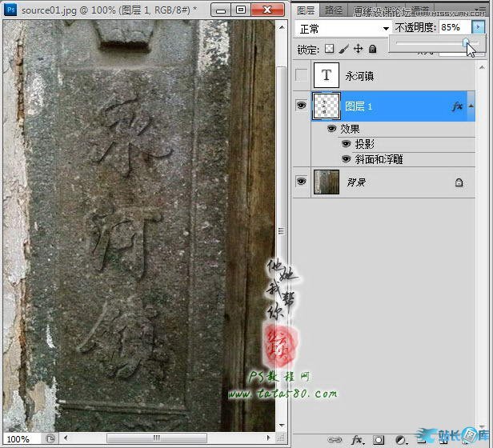Lock layer position with move icon
Viewport: 493px width, 448px height.
pyautogui.click(x=359, y=50)
